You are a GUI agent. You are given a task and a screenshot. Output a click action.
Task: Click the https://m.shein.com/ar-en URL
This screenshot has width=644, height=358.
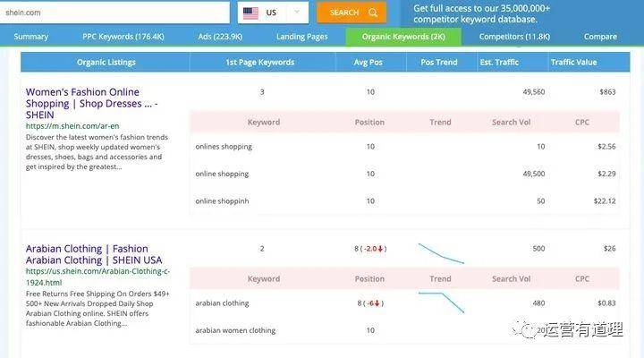(x=72, y=126)
